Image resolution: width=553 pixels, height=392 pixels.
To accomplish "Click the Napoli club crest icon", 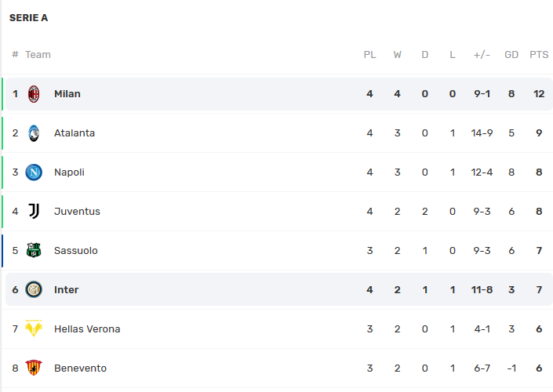I will click(34, 172).
